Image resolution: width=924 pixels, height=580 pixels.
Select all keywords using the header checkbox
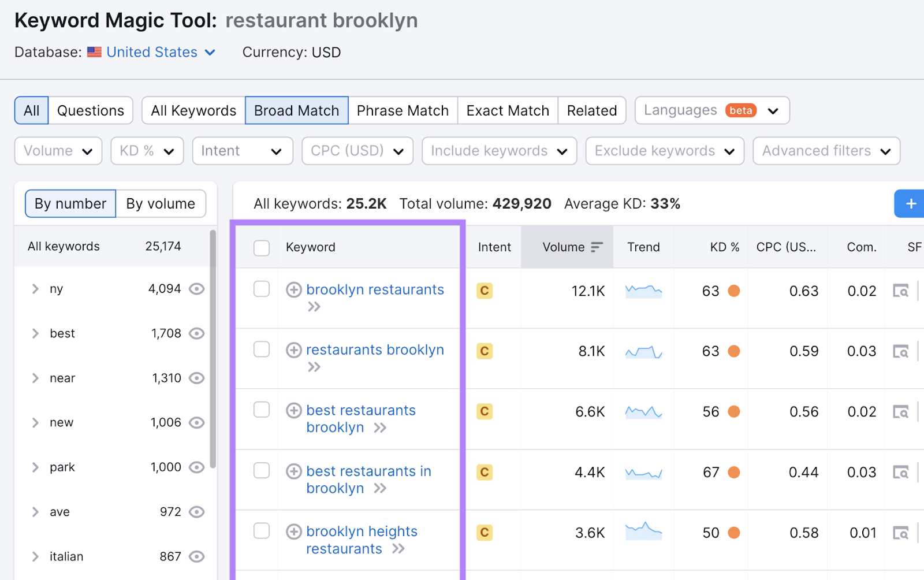(x=262, y=247)
